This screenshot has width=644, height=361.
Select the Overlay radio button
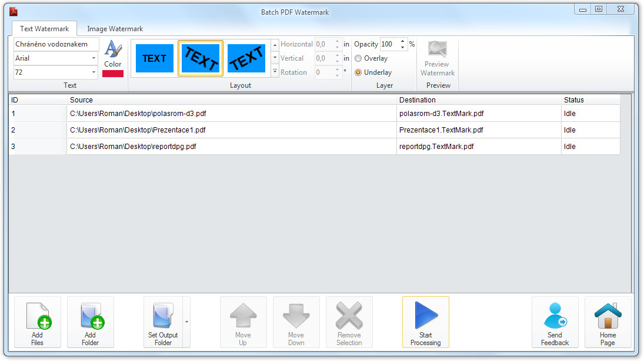pos(358,58)
